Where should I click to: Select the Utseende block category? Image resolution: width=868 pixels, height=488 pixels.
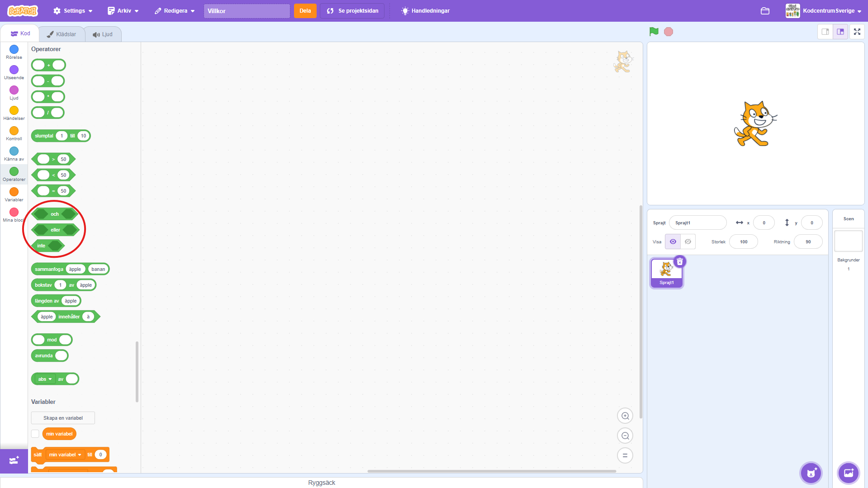pos(14,73)
